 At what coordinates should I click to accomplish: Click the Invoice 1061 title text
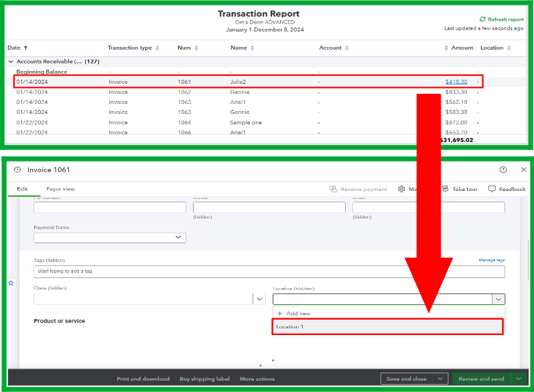pos(48,170)
